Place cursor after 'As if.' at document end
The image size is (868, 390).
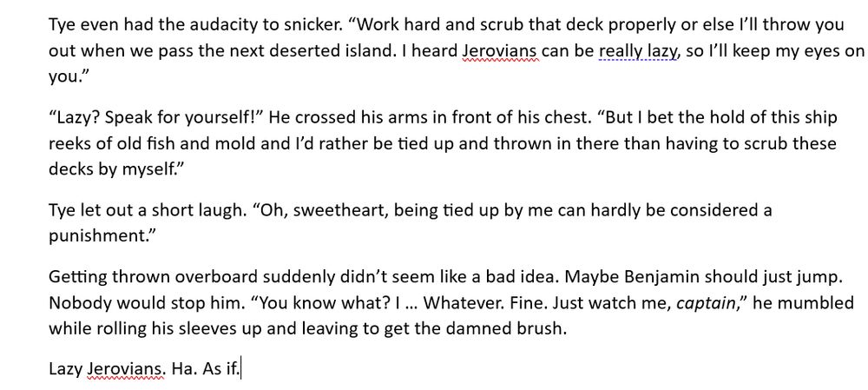(241, 369)
